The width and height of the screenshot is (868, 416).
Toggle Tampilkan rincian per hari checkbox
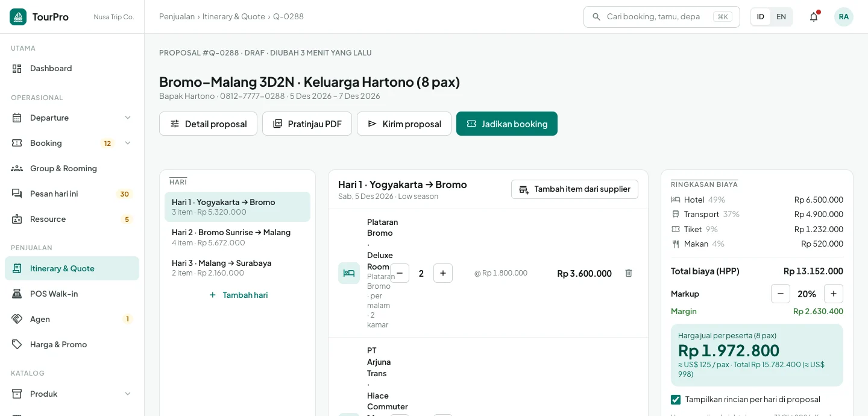click(x=676, y=400)
